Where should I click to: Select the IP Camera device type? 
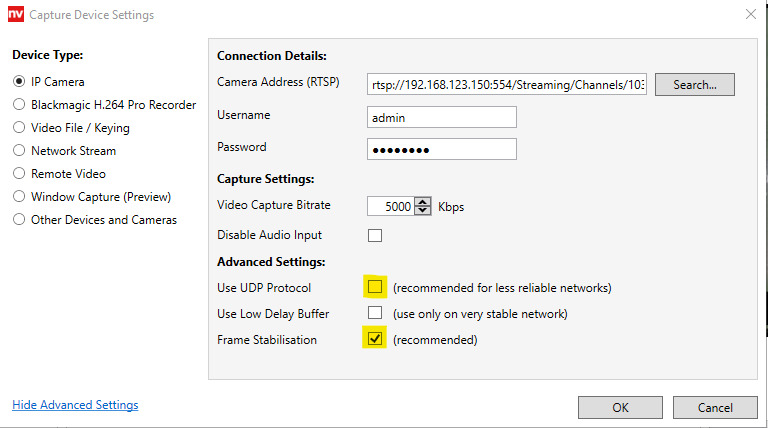coord(19,81)
